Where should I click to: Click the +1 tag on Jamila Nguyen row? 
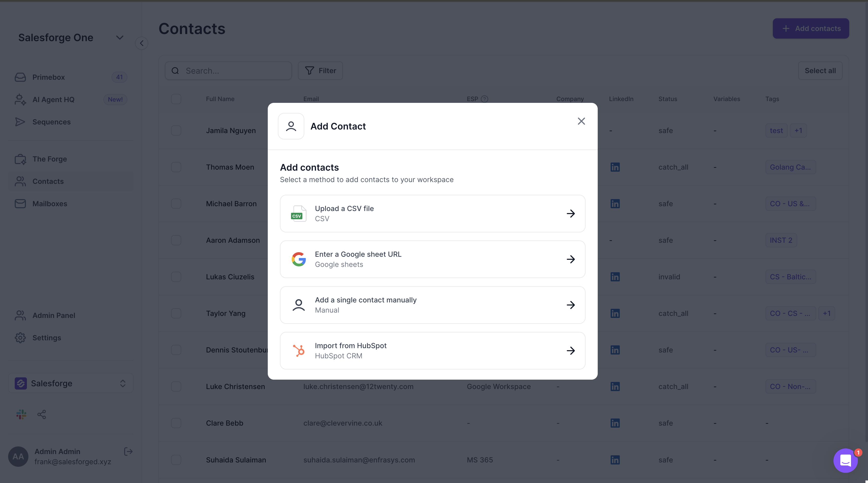[798, 131]
